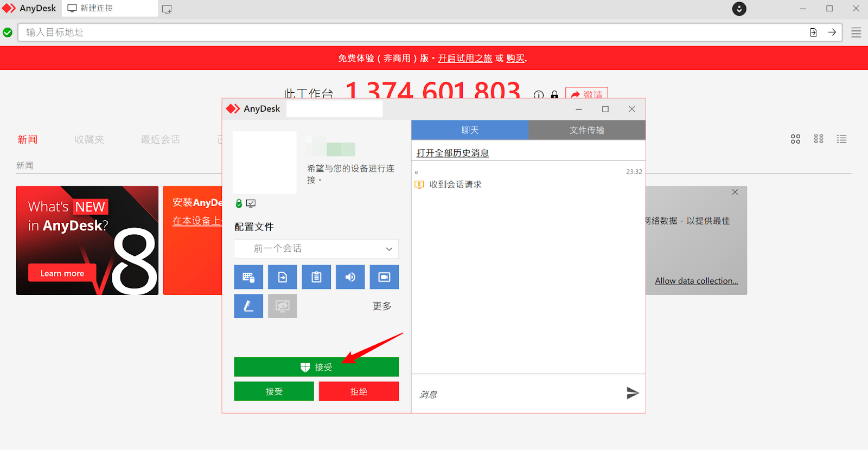Image resolution: width=868 pixels, height=450 pixels.
Task: Toggle clipboard sync permission
Action: tap(316, 277)
